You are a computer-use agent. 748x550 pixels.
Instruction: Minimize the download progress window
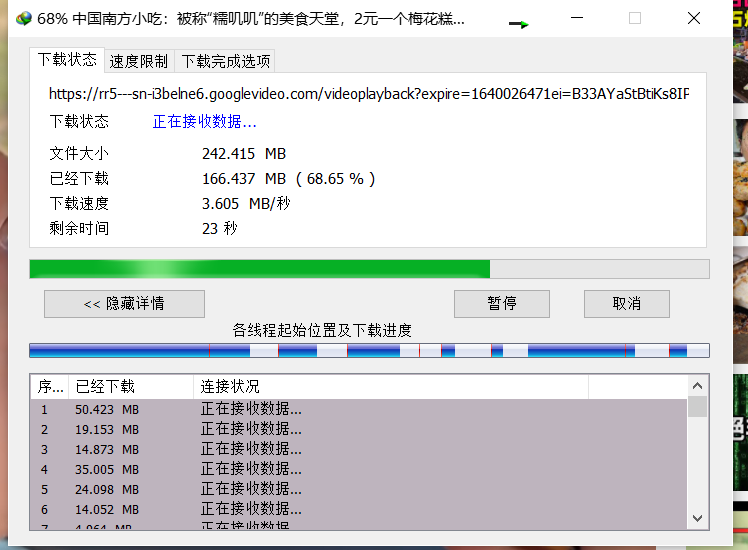(x=577, y=18)
